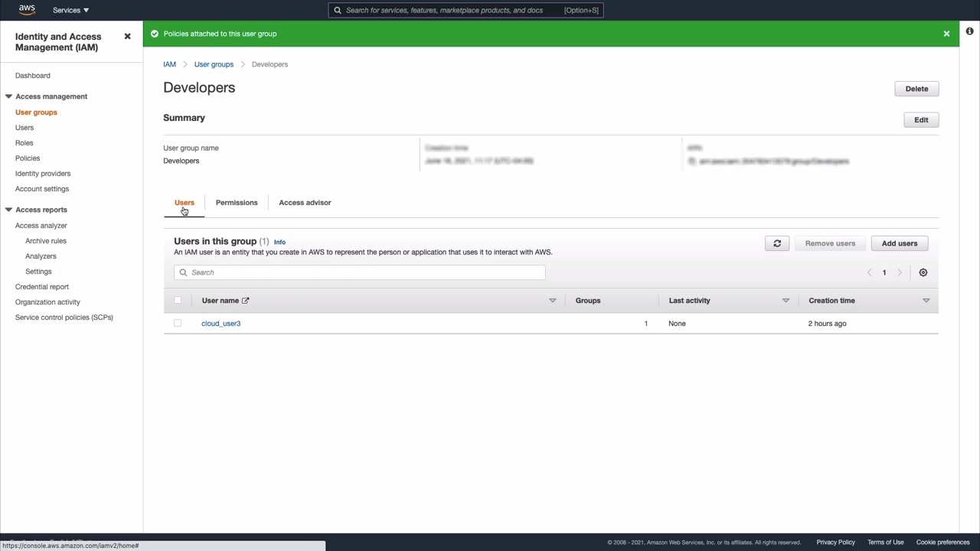980x551 pixels.
Task: Dismiss the policies attached success banner
Action: (946, 34)
